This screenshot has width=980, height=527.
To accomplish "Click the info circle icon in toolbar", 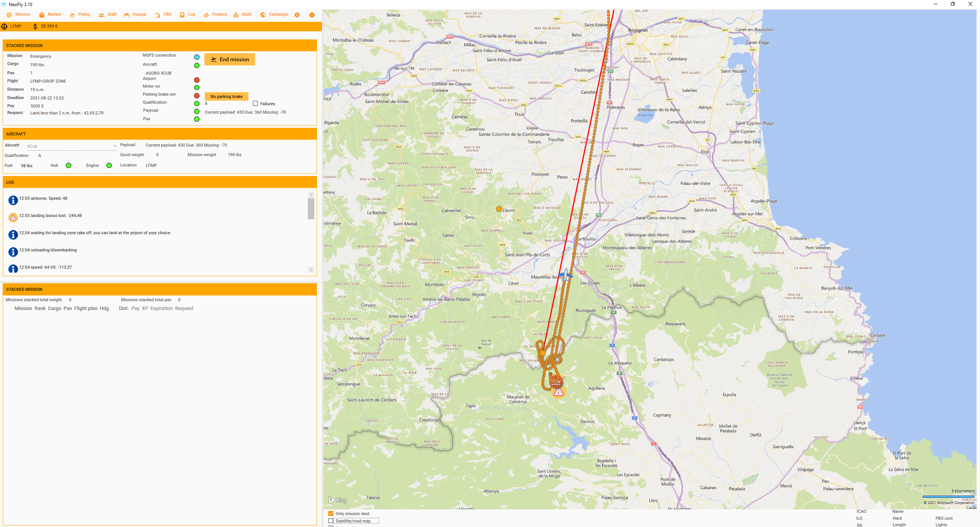I will (x=312, y=15).
